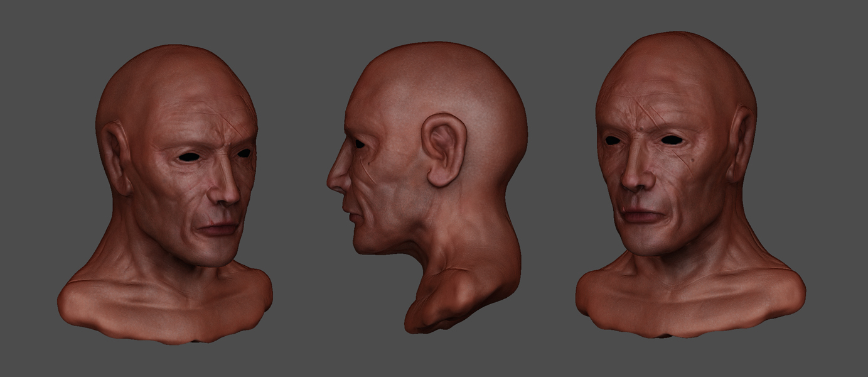Select the leftmost three-quarter view head sculpt
Screen dimensions: 868x377
165,194
